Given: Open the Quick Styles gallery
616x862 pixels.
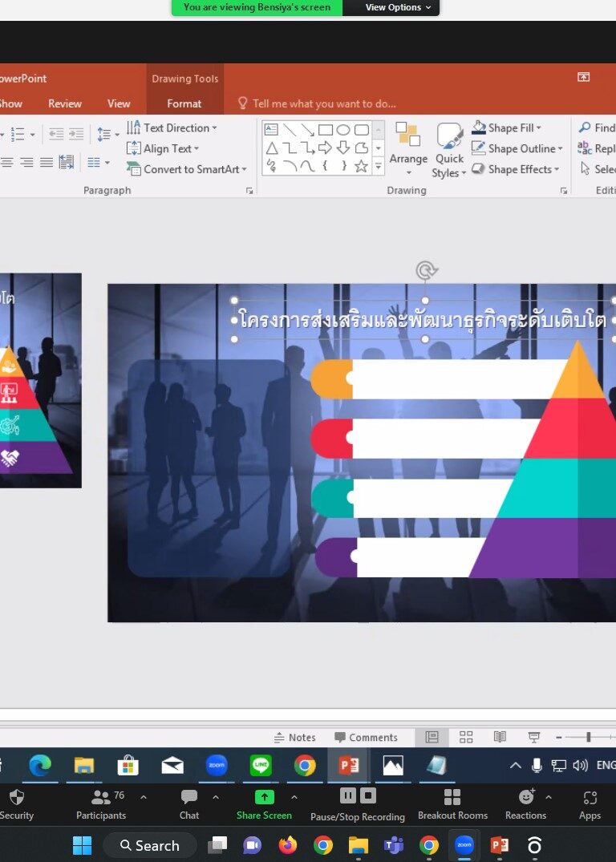Looking at the screenshot, I should pos(449,150).
